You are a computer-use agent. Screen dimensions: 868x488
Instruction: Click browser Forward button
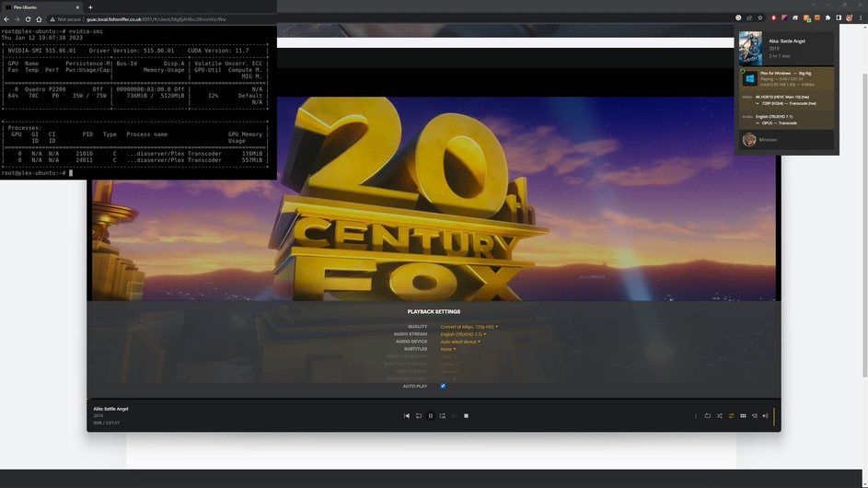pyautogui.click(x=17, y=18)
